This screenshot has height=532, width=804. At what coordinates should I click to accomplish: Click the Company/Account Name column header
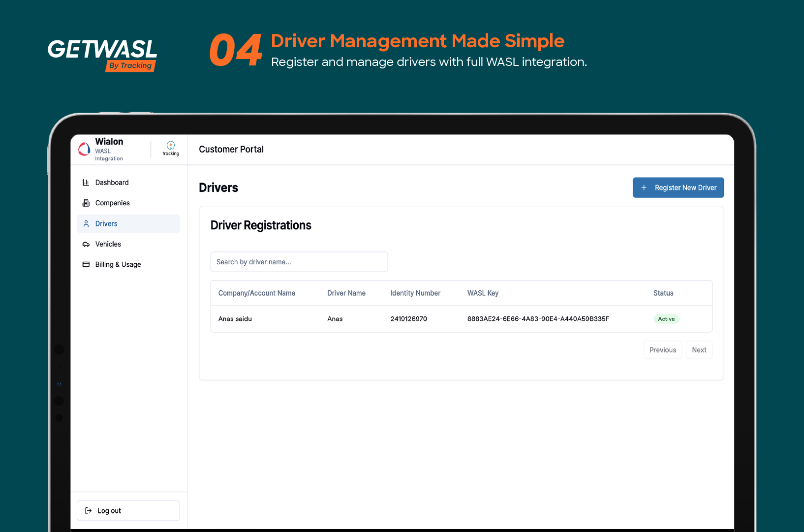[257, 293]
